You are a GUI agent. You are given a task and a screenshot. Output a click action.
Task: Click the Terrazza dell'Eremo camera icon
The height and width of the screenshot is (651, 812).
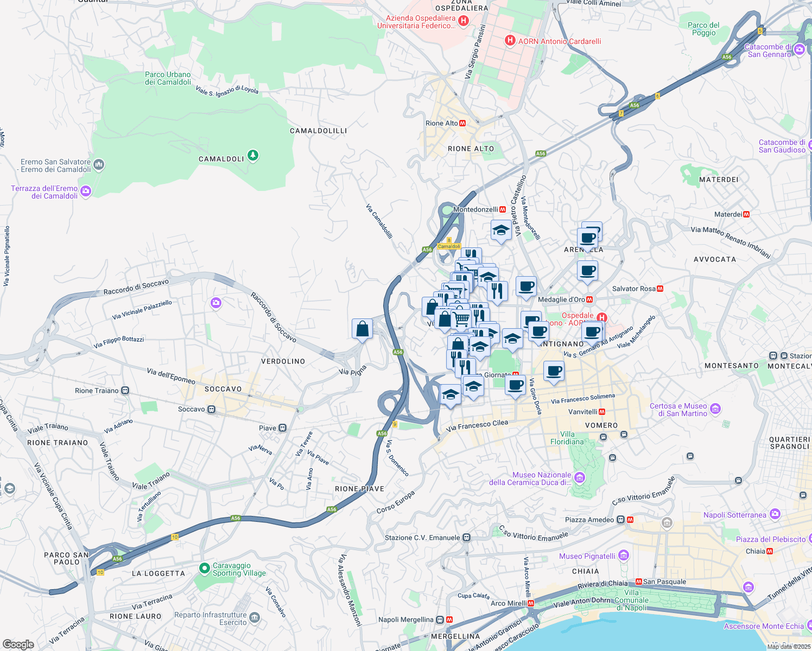[x=86, y=191]
